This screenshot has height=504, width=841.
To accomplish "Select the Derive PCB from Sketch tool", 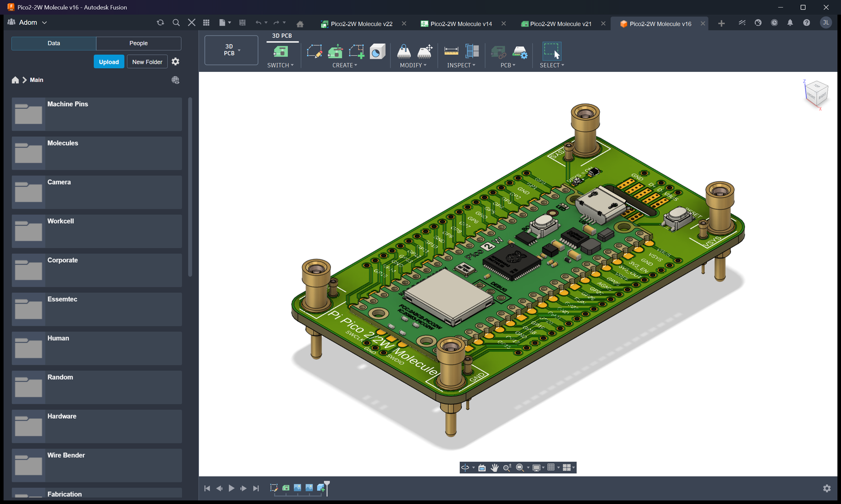I will click(335, 51).
